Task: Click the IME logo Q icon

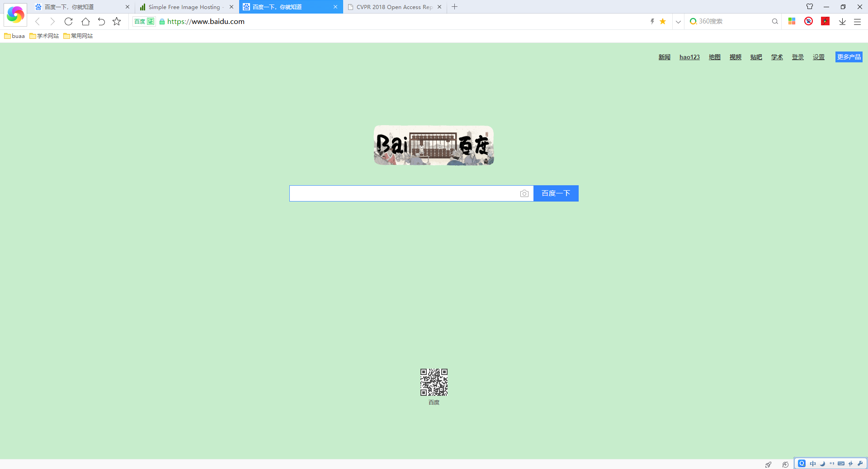Action: (x=802, y=464)
